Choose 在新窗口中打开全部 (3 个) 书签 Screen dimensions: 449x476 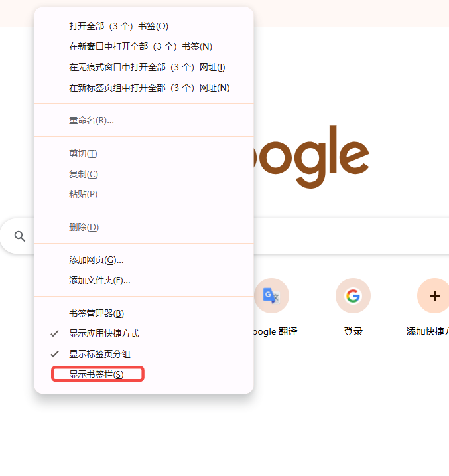[144, 46]
